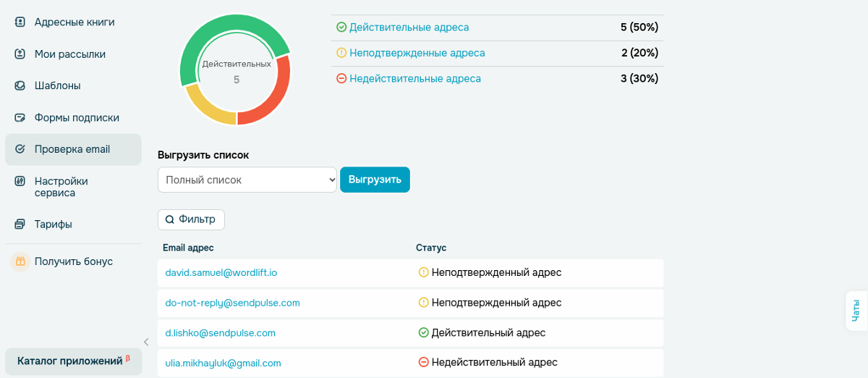Click the Неподтвержденные адреса link

[x=417, y=53]
